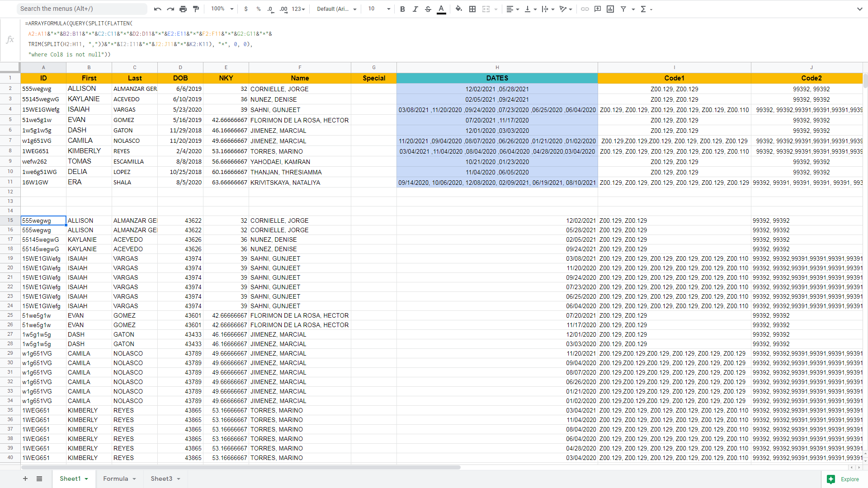The width and height of the screenshot is (868, 488).
Task: Select row 15 header
Action: 10,221
